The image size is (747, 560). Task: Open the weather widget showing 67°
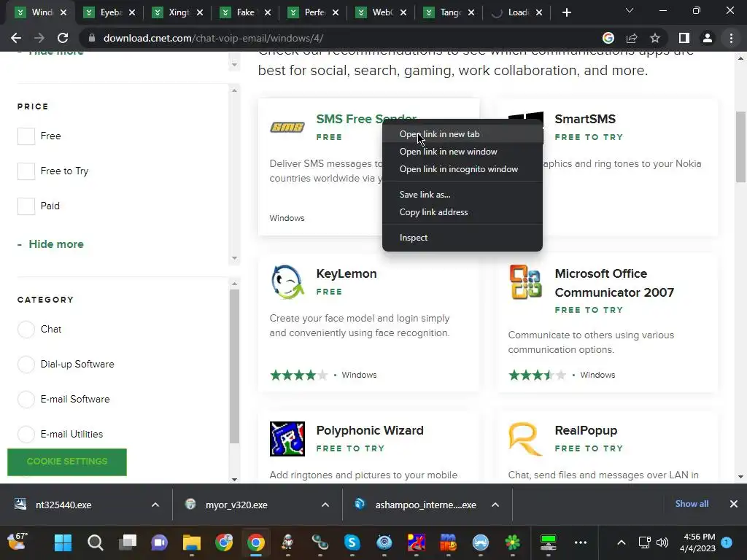tap(18, 542)
